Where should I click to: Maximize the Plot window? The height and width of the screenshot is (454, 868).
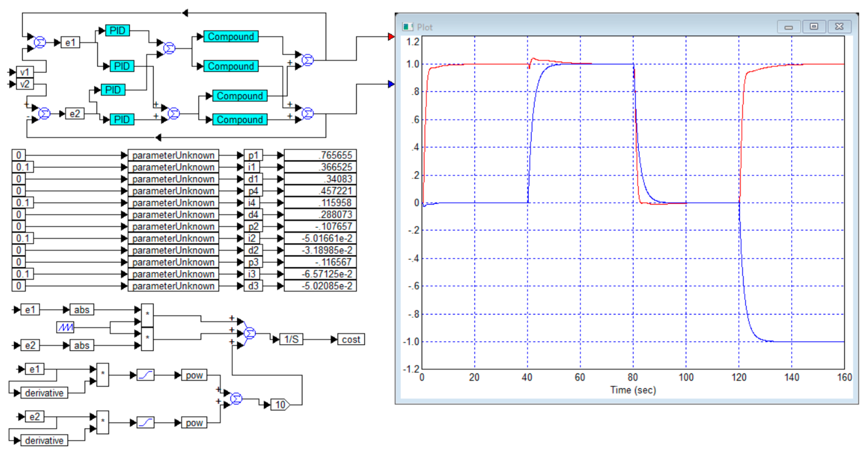point(814,27)
